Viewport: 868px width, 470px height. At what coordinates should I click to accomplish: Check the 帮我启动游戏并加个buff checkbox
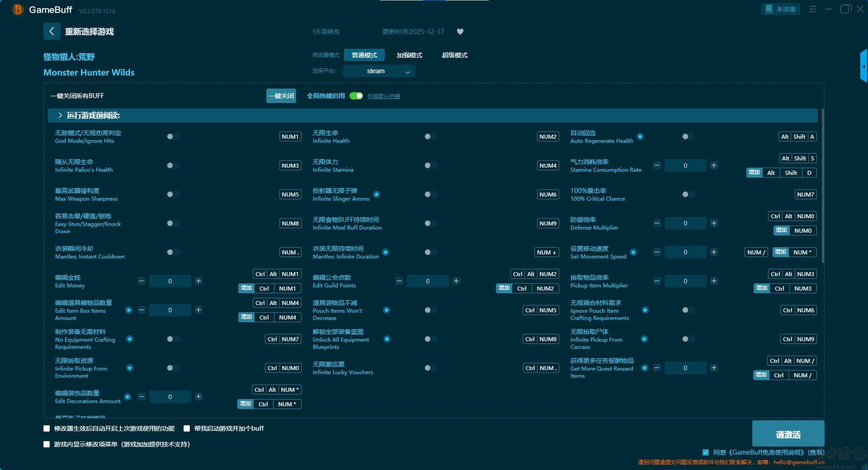tap(187, 428)
